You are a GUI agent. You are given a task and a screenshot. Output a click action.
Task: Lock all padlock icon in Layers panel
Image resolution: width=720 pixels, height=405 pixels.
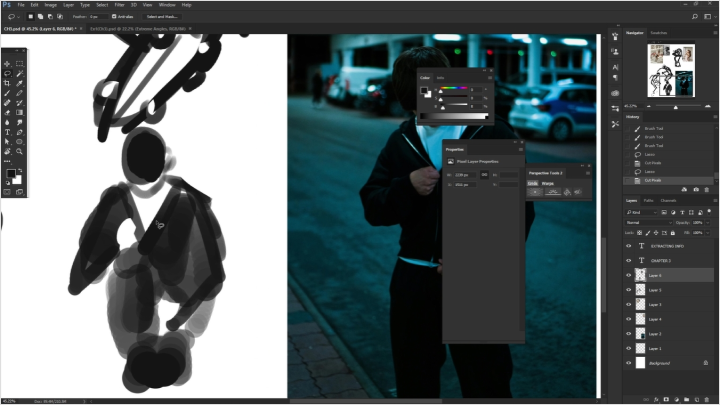[x=673, y=233]
